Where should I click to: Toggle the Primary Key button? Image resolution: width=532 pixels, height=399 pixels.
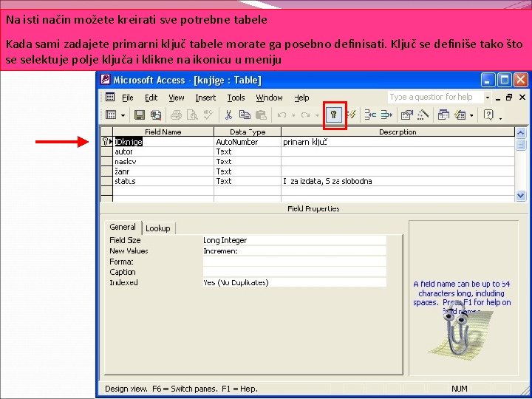coord(334,115)
